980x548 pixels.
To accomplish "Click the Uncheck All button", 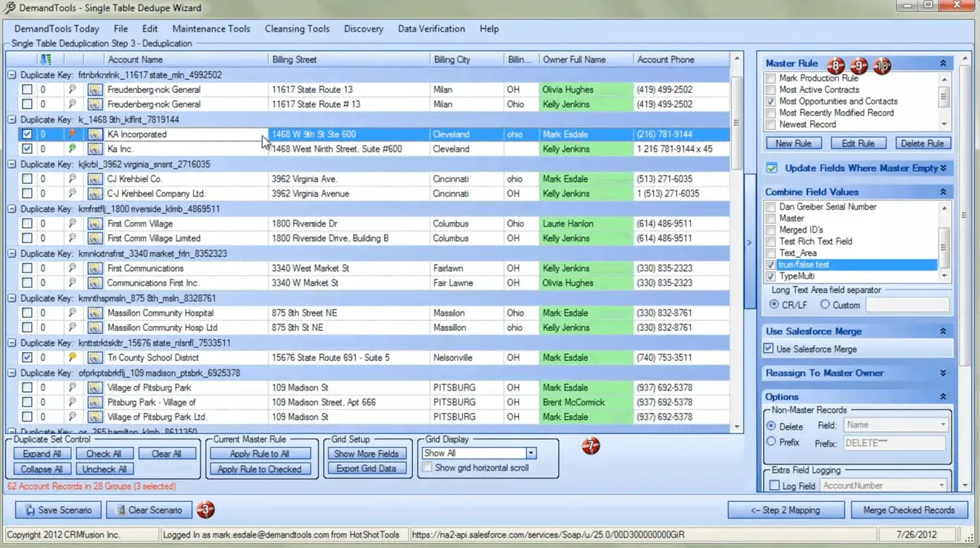I will click(x=104, y=469).
